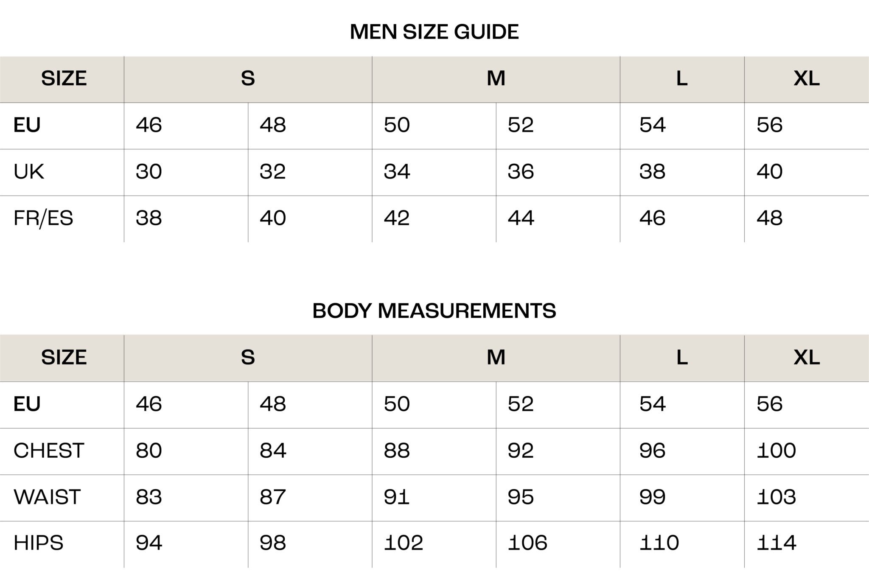The image size is (869, 588).
Task: Click the MEN SIZE GUIDE heading
Action: tap(434, 32)
